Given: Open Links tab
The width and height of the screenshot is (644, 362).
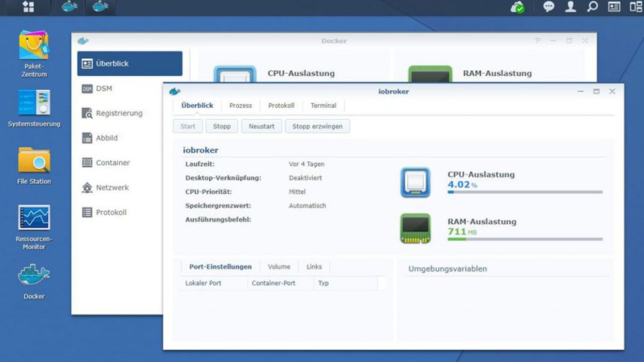Looking at the screenshot, I should pos(314,267).
